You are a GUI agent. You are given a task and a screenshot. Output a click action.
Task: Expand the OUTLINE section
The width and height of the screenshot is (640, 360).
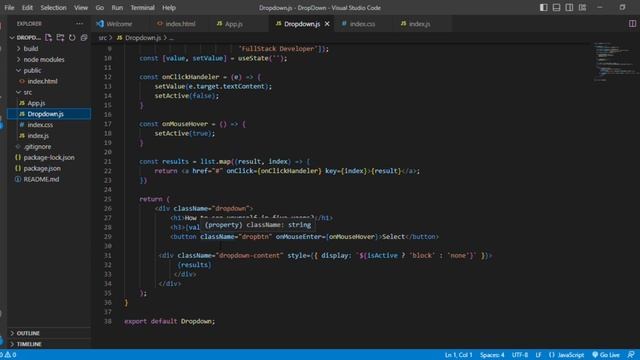[28, 333]
